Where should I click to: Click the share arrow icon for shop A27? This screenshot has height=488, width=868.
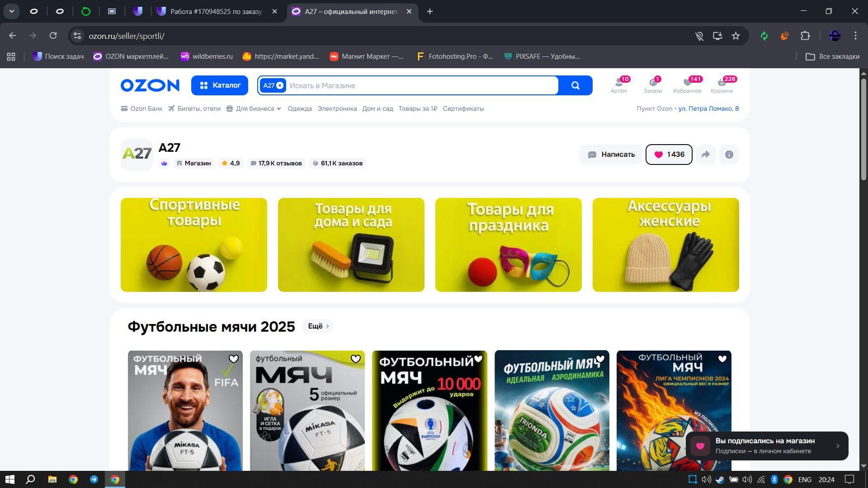706,155
